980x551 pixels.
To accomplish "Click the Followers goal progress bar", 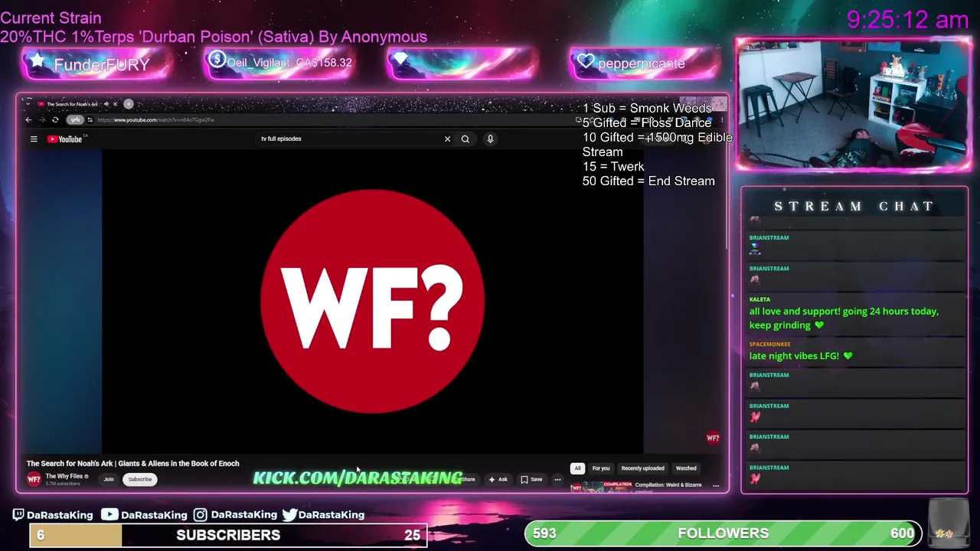I will point(723,533).
